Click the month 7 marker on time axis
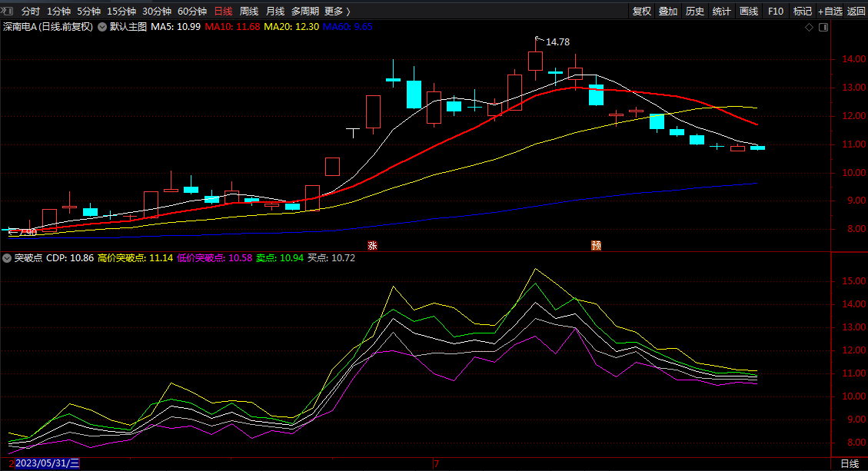 click(436, 464)
